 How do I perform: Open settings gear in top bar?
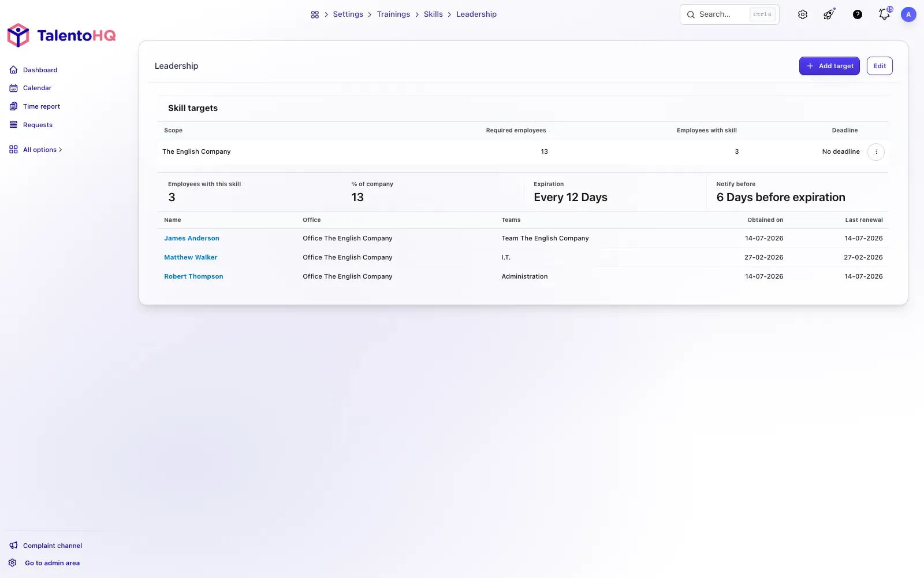(x=803, y=14)
